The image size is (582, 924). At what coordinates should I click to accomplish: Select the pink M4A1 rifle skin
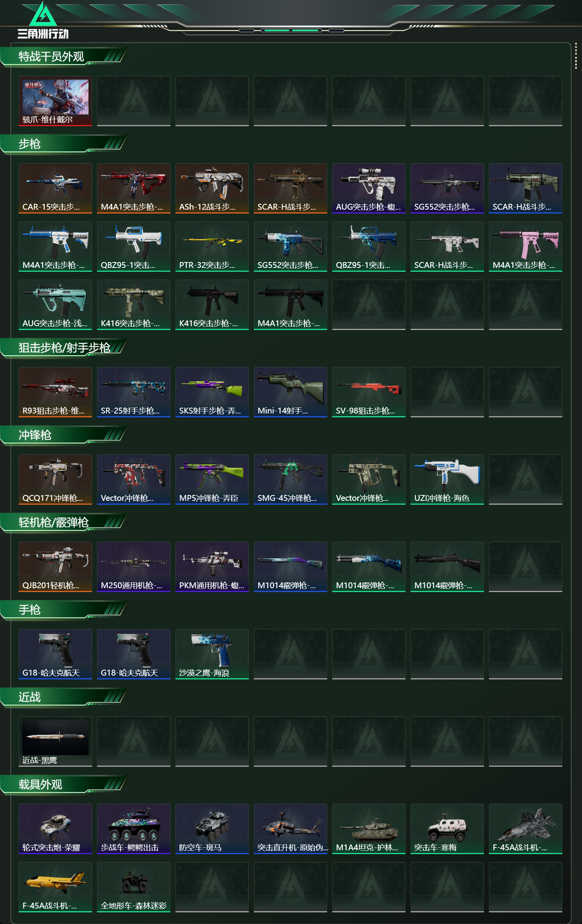pyautogui.click(x=525, y=247)
